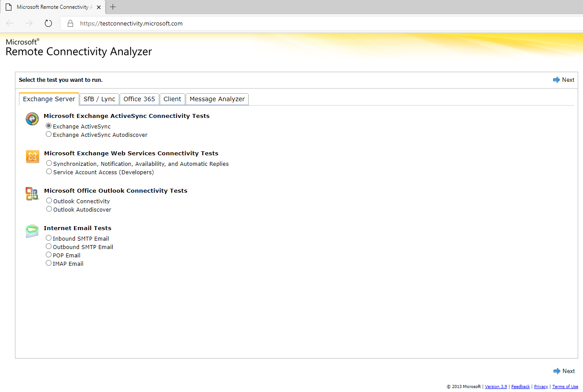Viewport: 583px width, 392px height.
Task: Open the SfB / Lync tab
Action: [99, 99]
